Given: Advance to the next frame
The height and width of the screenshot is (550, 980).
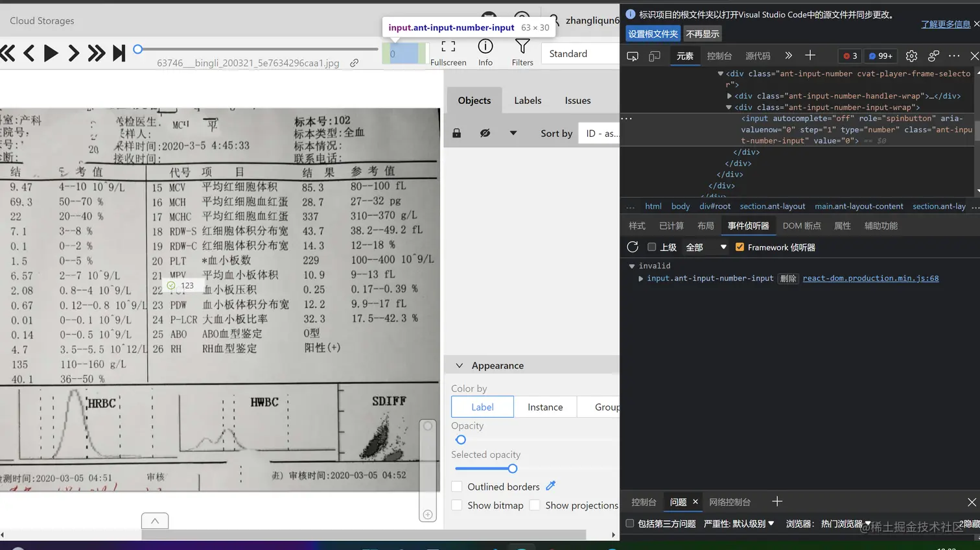Looking at the screenshot, I should tap(74, 53).
